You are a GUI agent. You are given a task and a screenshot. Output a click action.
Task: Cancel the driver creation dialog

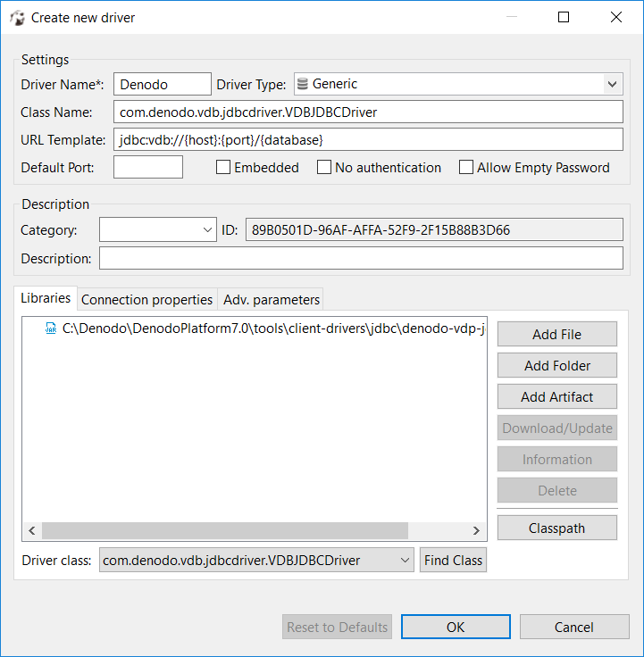coord(574,627)
